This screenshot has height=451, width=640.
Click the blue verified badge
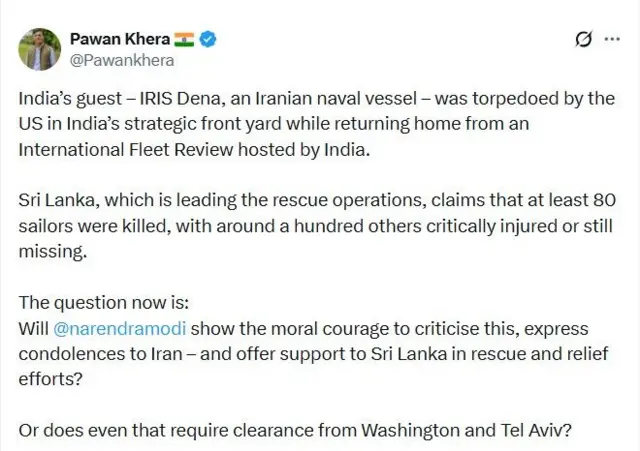click(x=209, y=39)
